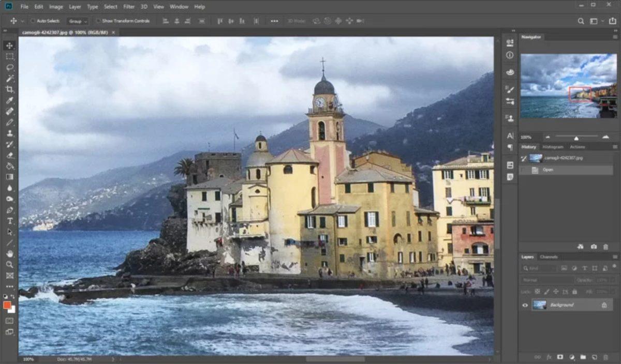Select the Crop tool

(8, 89)
